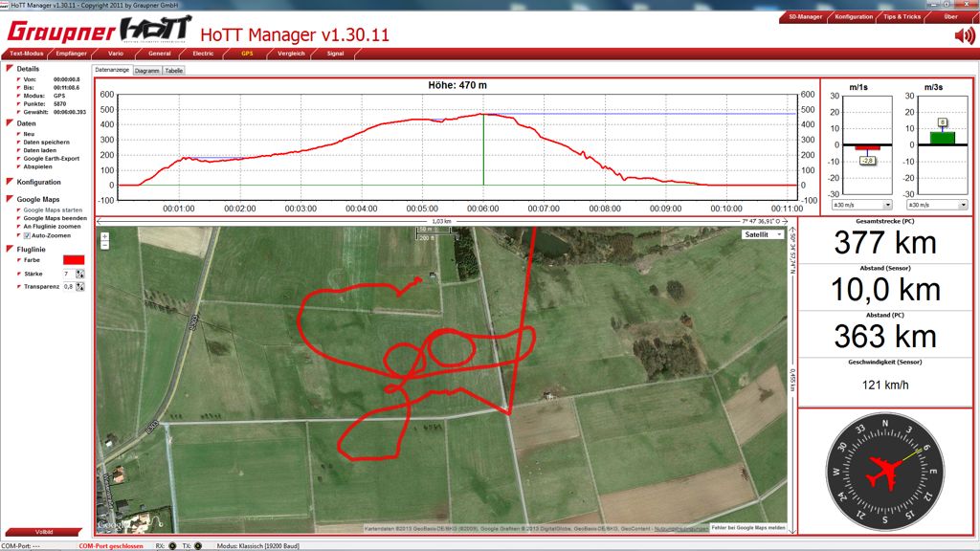Click Daten speichern in Daten section

[46, 142]
